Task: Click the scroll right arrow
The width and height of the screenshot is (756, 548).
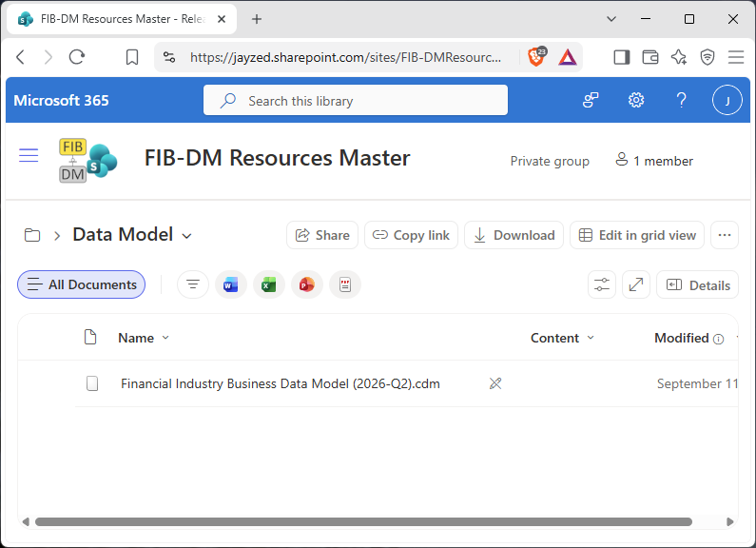Action: 730,521
